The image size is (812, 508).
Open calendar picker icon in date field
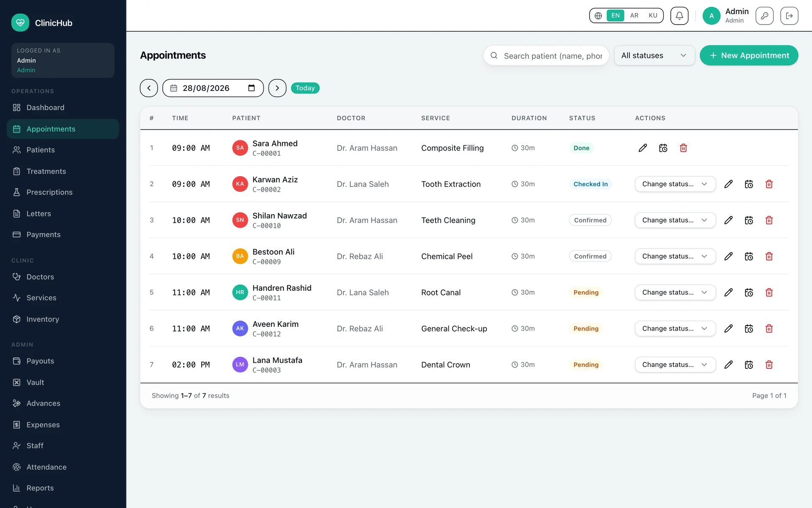point(252,88)
